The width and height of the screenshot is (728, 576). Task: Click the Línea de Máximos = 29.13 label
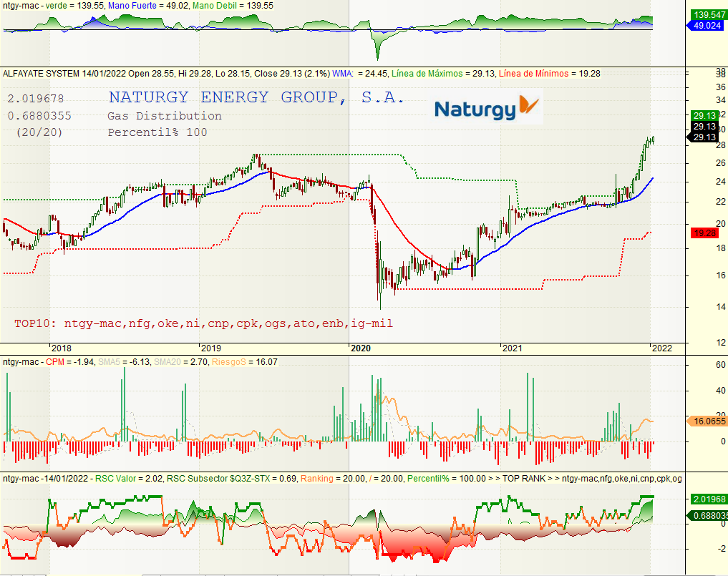tap(443, 73)
